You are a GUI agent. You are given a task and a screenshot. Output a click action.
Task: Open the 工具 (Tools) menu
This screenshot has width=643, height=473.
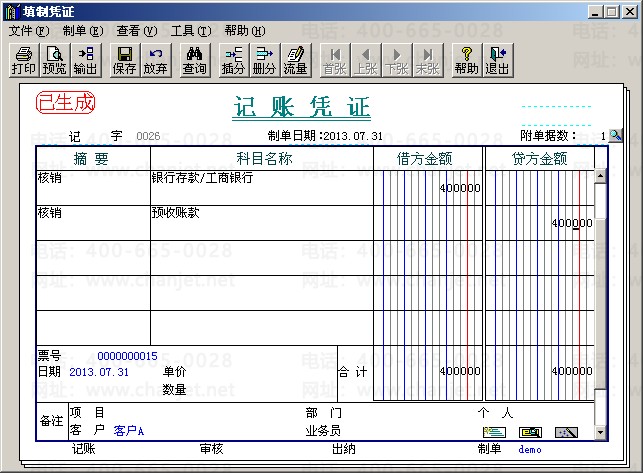(x=190, y=31)
